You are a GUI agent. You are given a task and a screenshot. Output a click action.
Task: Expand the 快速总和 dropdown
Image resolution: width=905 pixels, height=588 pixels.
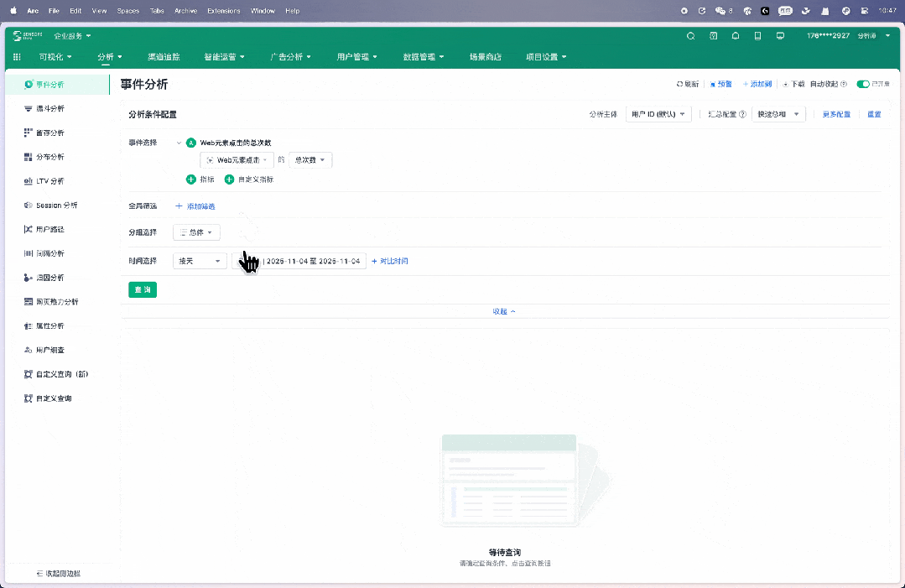[779, 114]
